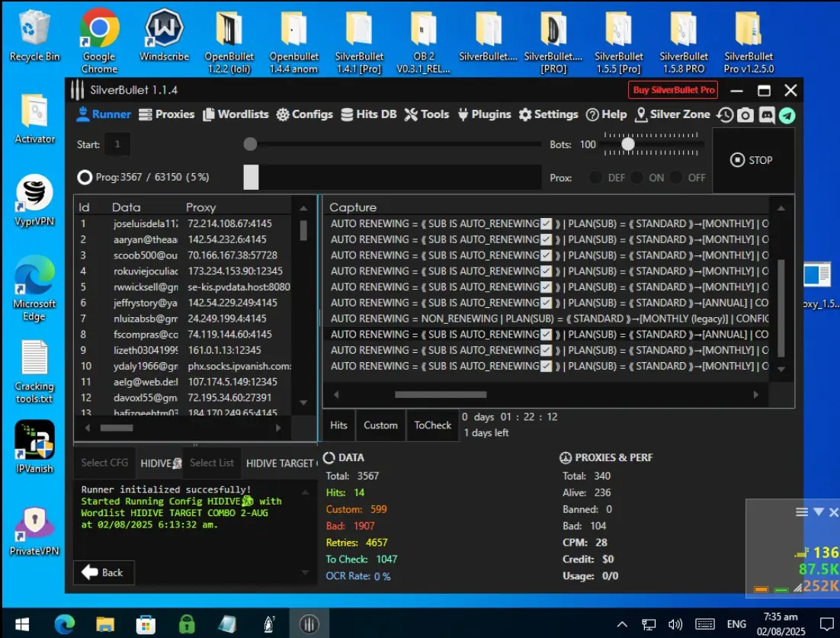Open the Help tab

pyautogui.click(x=607, y=114)
